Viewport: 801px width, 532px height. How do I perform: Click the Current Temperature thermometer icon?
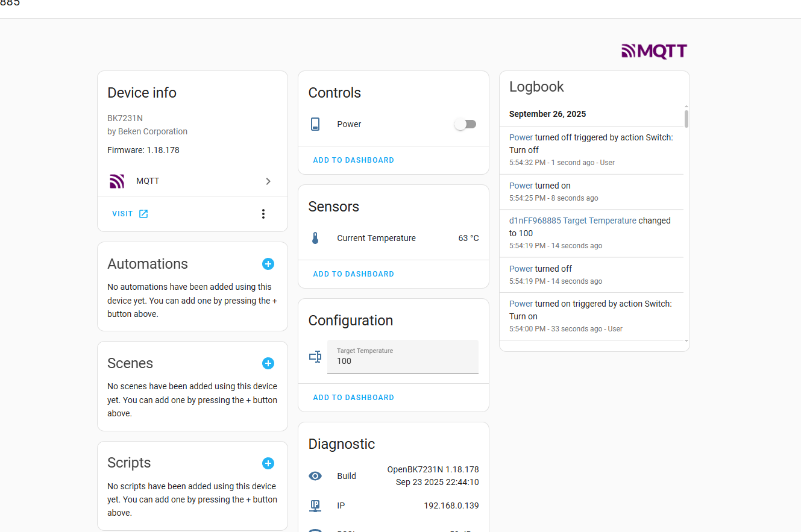click(x=315, y=238)
